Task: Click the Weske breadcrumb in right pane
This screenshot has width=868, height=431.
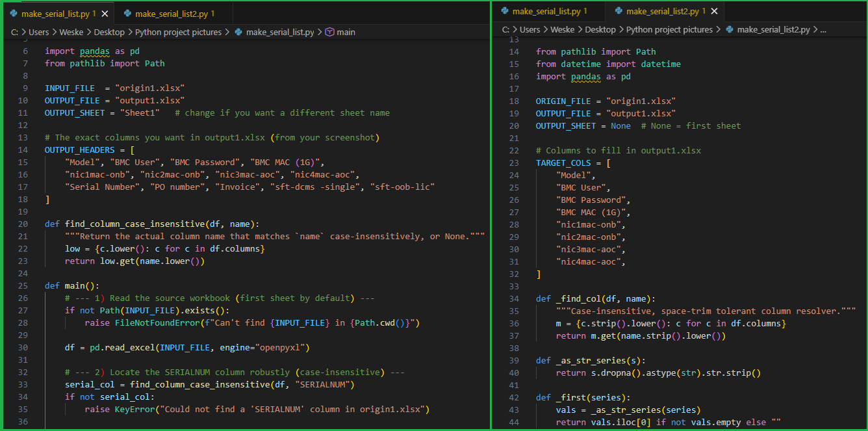Action: [x=563, y=29]
